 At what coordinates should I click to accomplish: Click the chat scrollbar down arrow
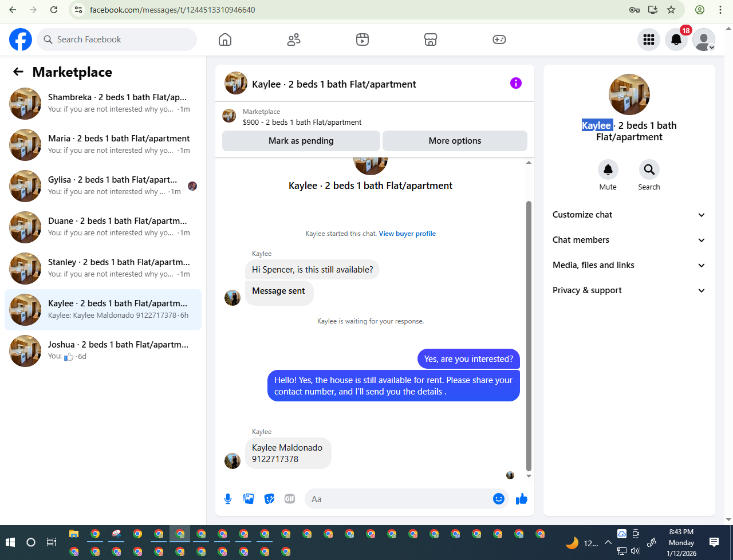529,476
